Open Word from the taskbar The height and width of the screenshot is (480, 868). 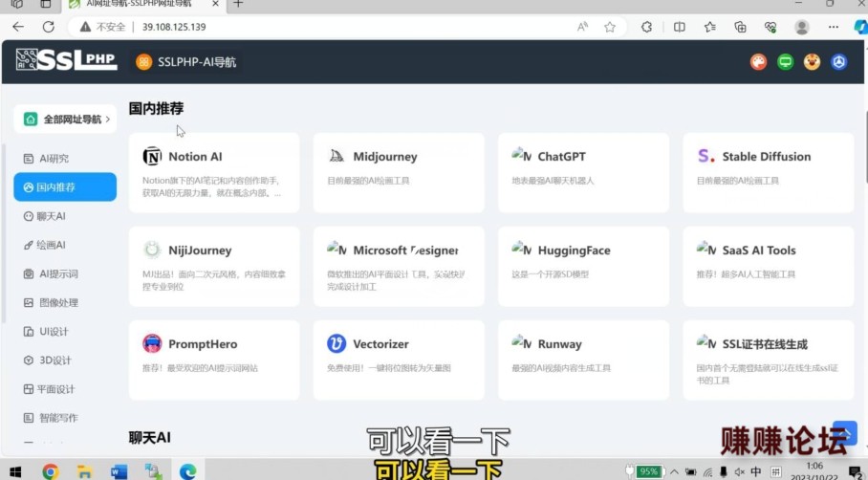coord(119,471)
